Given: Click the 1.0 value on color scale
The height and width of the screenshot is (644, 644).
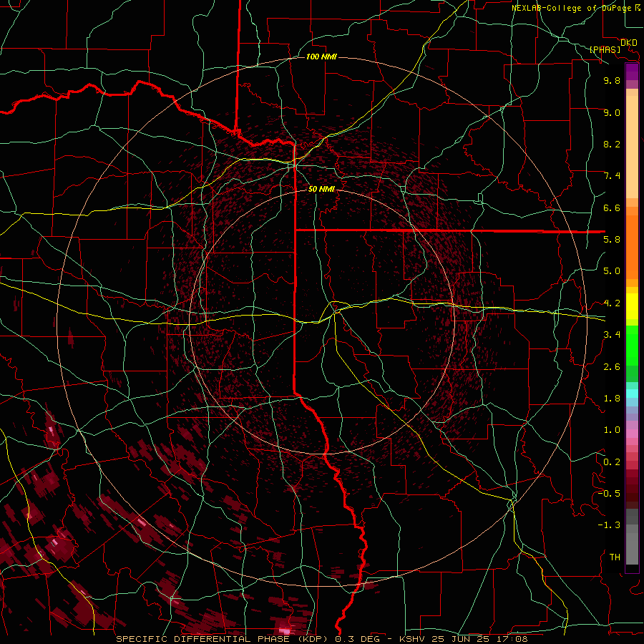Looking at the screenshot, I should click(612, 430).
